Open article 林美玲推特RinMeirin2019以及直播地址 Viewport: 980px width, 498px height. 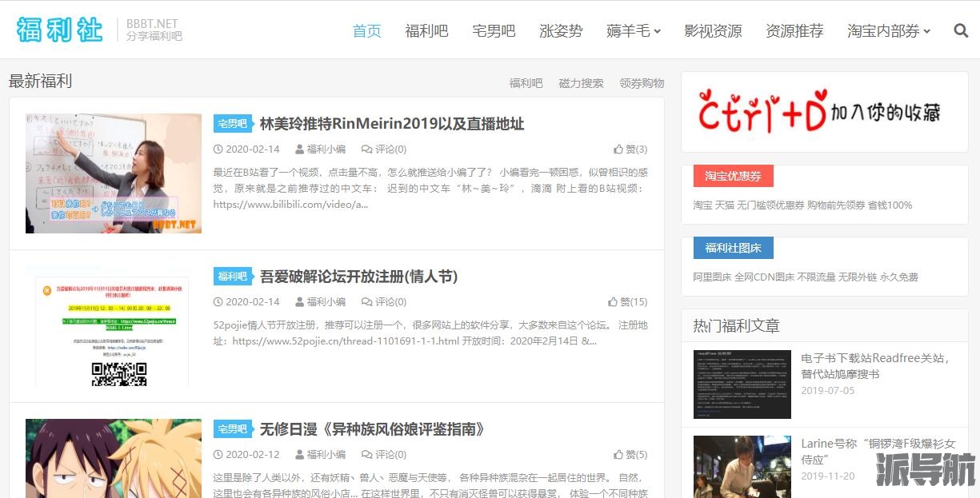point(392,124)
